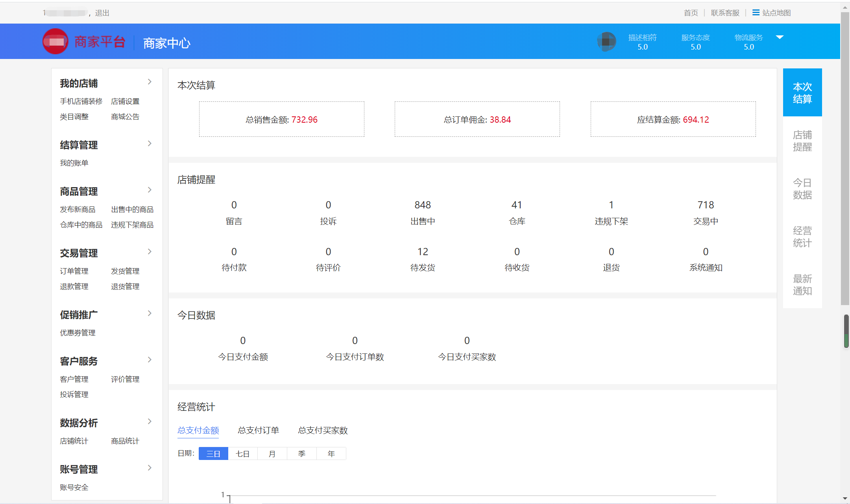Click the 退出 logout link
This screenshot has height=504, width=850.
102,13
